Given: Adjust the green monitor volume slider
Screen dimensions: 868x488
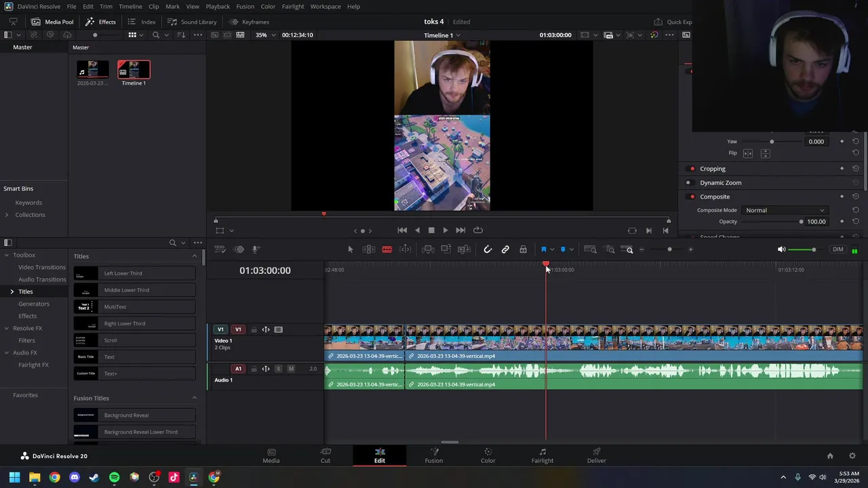Looking at the screenshot, I should pyautogui.click(x=814, y=249).
